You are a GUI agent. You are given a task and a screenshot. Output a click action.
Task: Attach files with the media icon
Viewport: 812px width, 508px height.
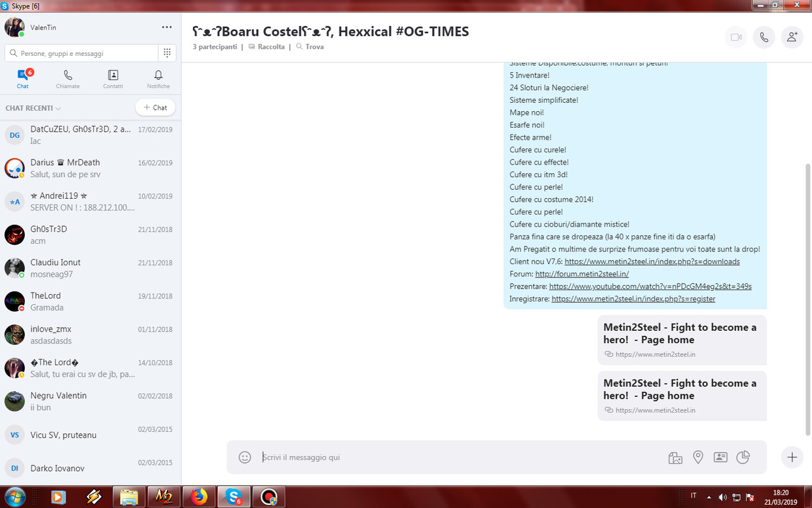(x=675, y=457)
